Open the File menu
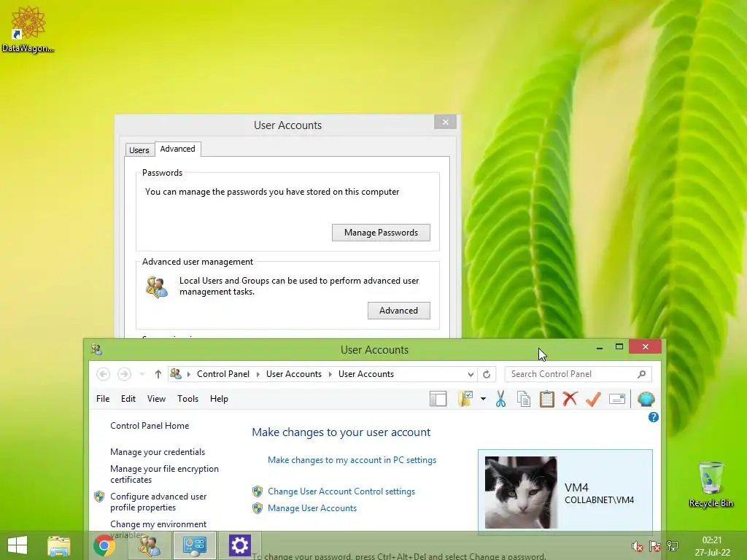This screenshot has width=747, height=560. [103, 399]
